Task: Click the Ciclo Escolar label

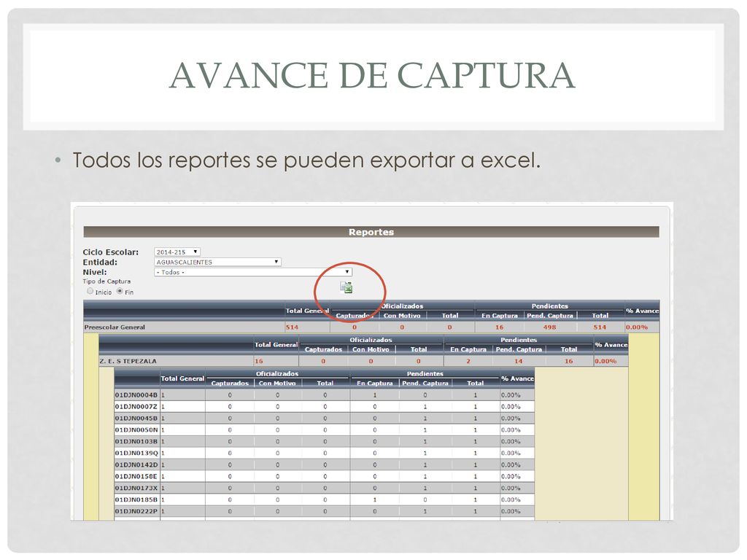Action: tap(111, 252)
